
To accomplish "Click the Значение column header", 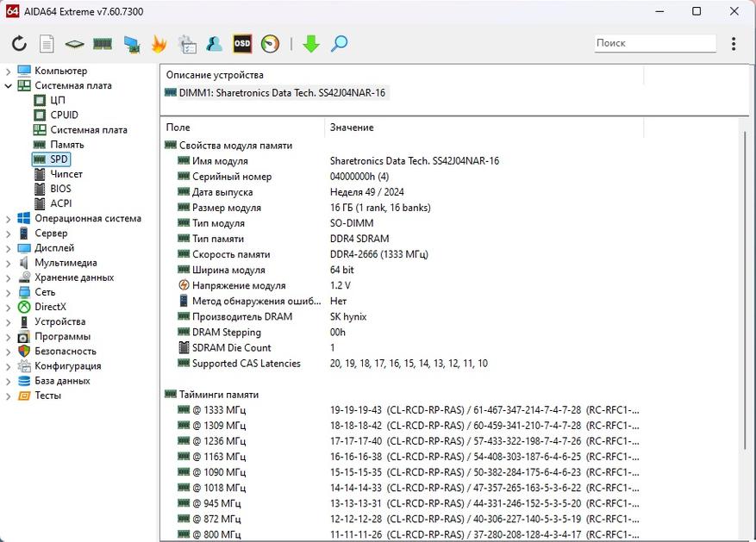I will tap(484, 128).
